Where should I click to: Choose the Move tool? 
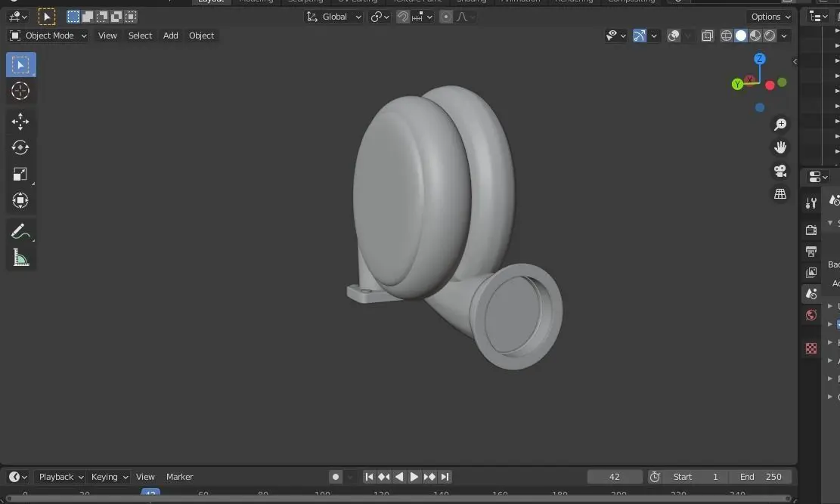20,122
